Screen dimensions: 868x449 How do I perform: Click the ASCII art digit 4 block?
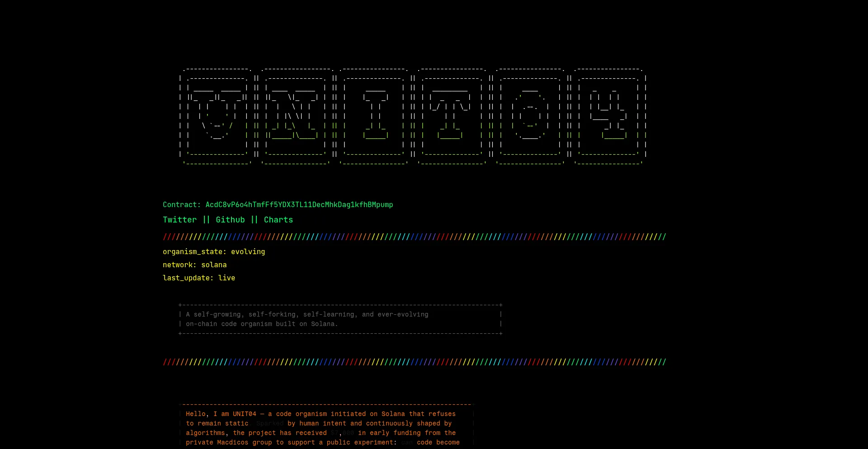[x=608, y=116]
